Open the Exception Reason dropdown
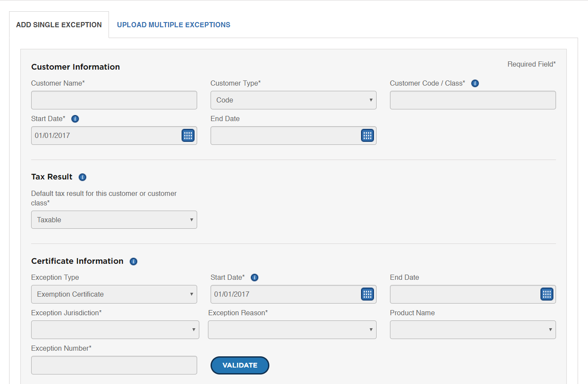 (292, 330)
